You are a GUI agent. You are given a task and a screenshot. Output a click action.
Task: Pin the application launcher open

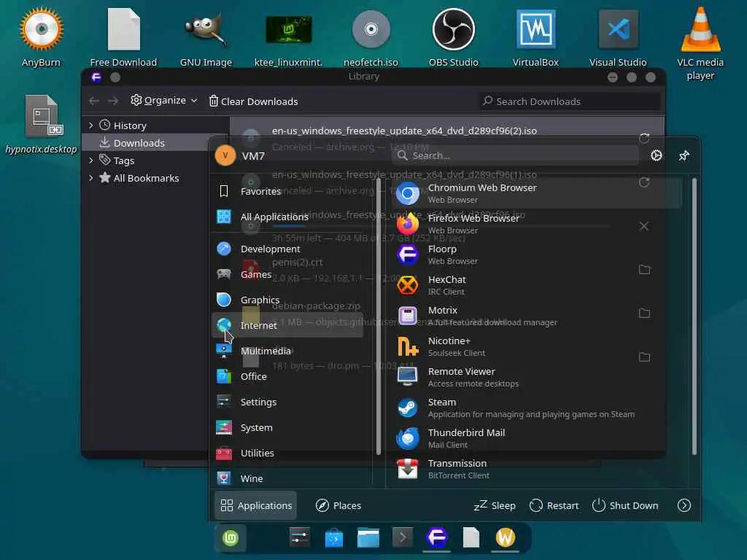(684, 156)
